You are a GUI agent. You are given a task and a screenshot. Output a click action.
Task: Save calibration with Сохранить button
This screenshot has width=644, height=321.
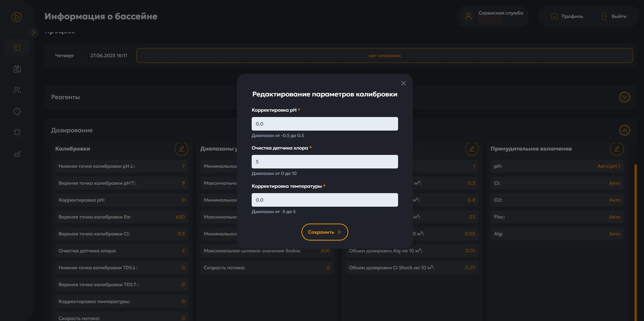click(x=325, y=232)
